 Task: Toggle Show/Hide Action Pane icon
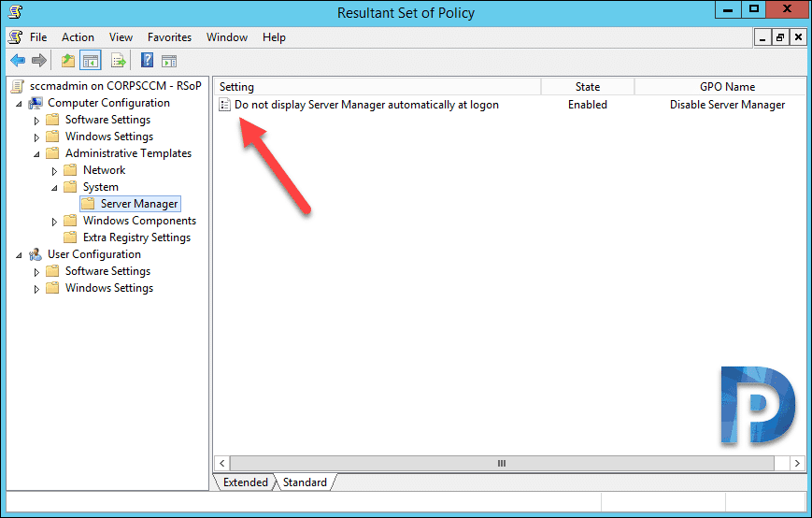pos(169,61)
